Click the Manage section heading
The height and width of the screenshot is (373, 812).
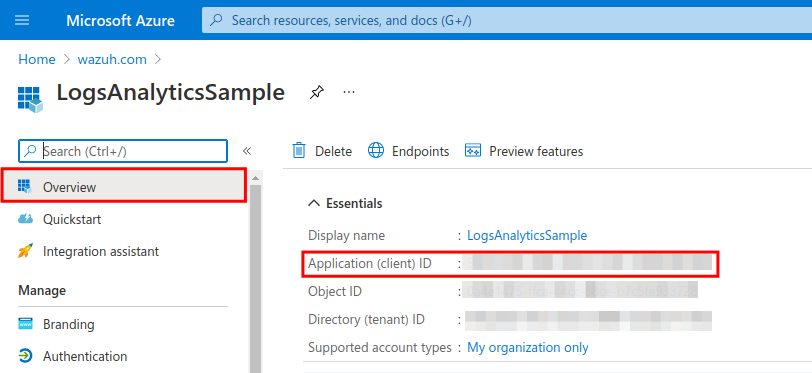pyautogui.click(x=42, y=291)
